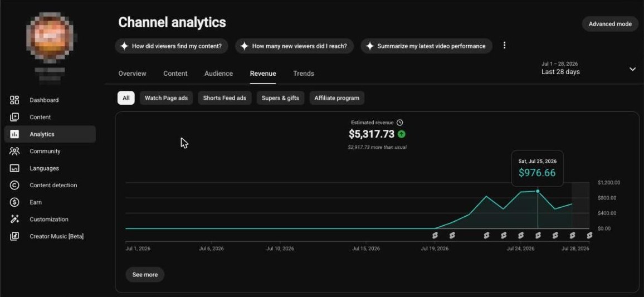Open Dashboard from the sidebar
This screenshot has height=297, width=644.
point(50,100)
